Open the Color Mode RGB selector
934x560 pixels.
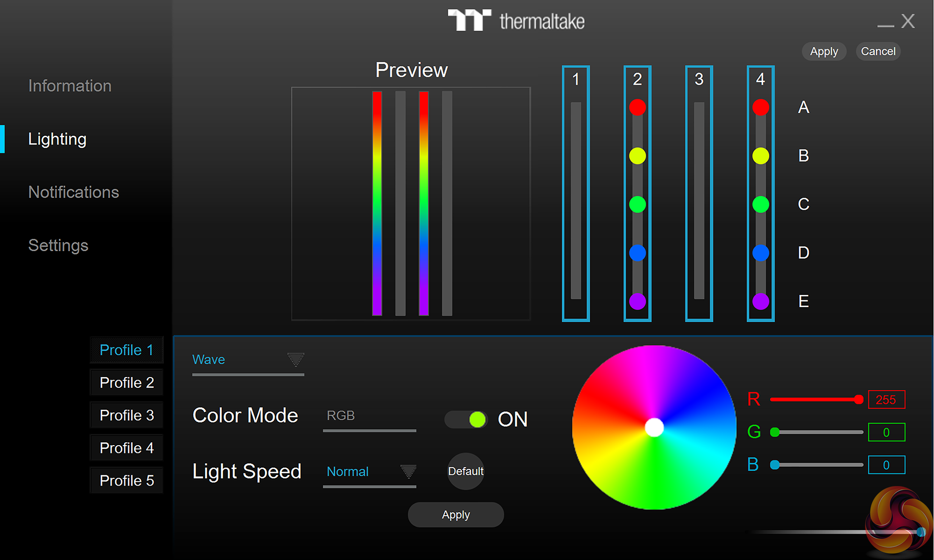369,416
